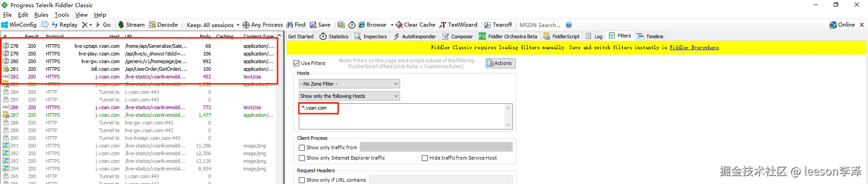The width and height of the screenshot is (868, 184).
Task: Expand Show only the following Hosts dropdown
Action: pos(349,96)
